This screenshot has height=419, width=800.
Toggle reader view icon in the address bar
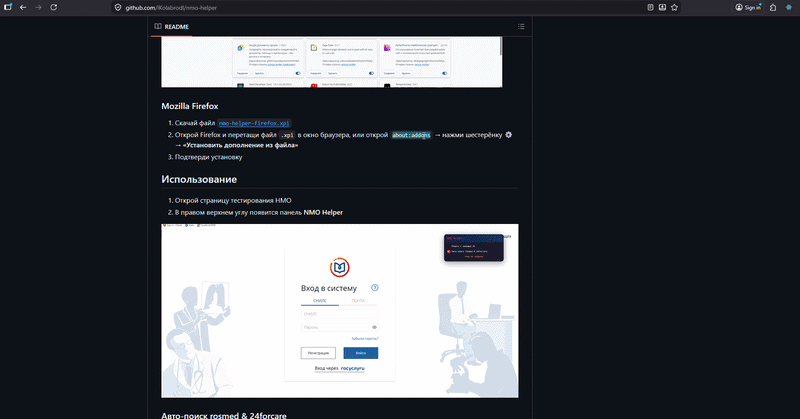click(x=650, y=8)
